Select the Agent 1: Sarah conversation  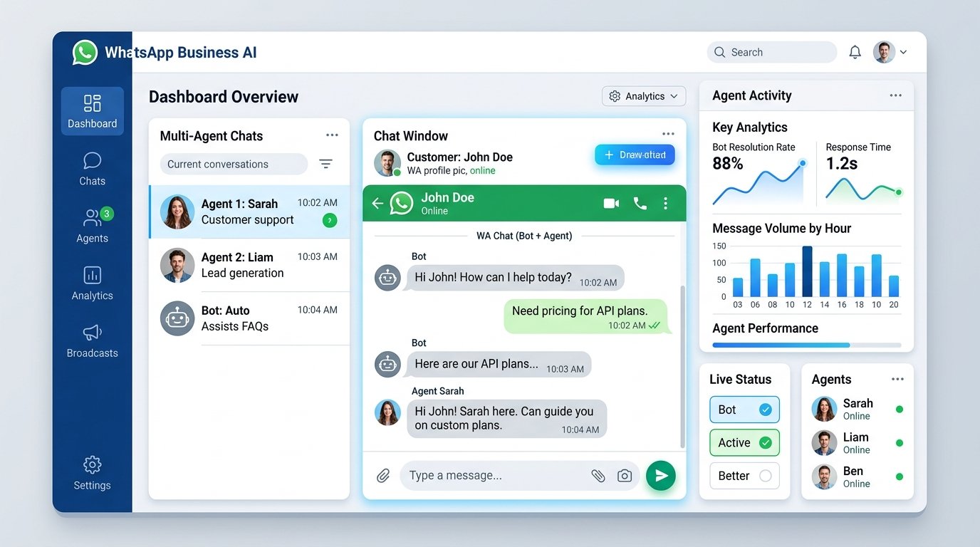pos(249,212)
